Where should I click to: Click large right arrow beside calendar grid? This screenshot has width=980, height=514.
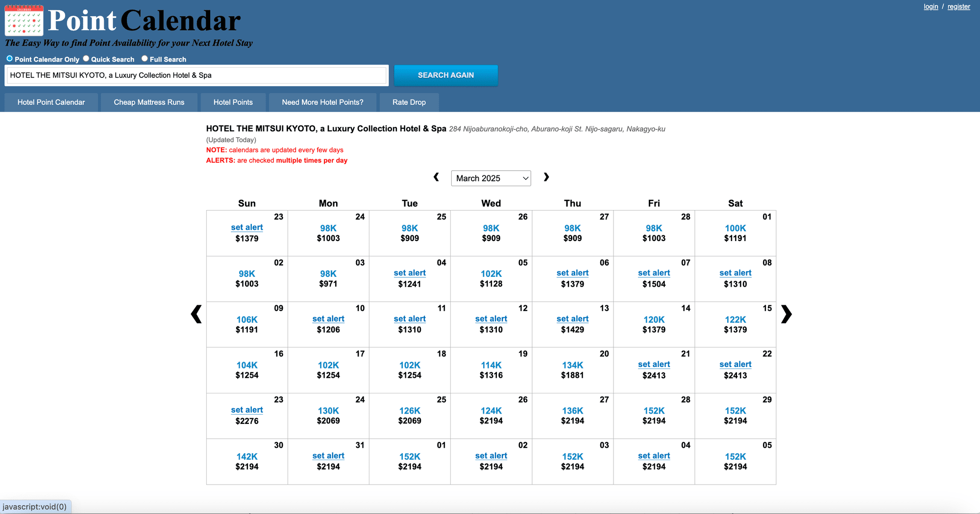point(786,314)
